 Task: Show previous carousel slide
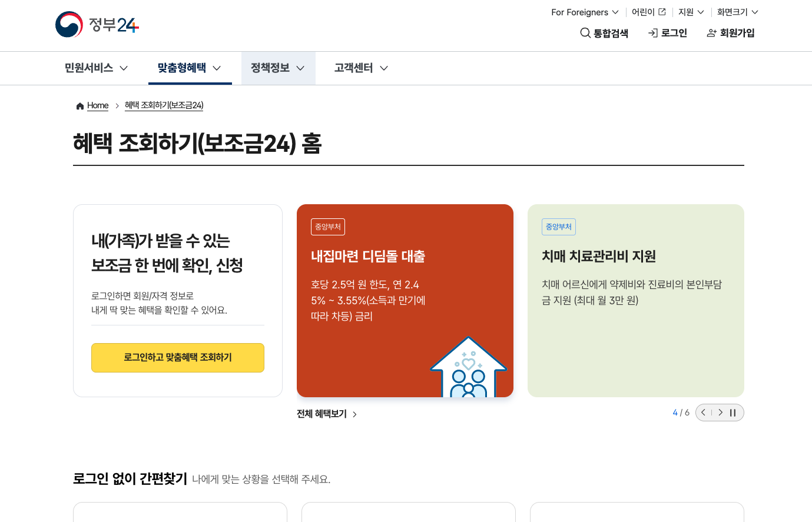click(x=703, y=413)
